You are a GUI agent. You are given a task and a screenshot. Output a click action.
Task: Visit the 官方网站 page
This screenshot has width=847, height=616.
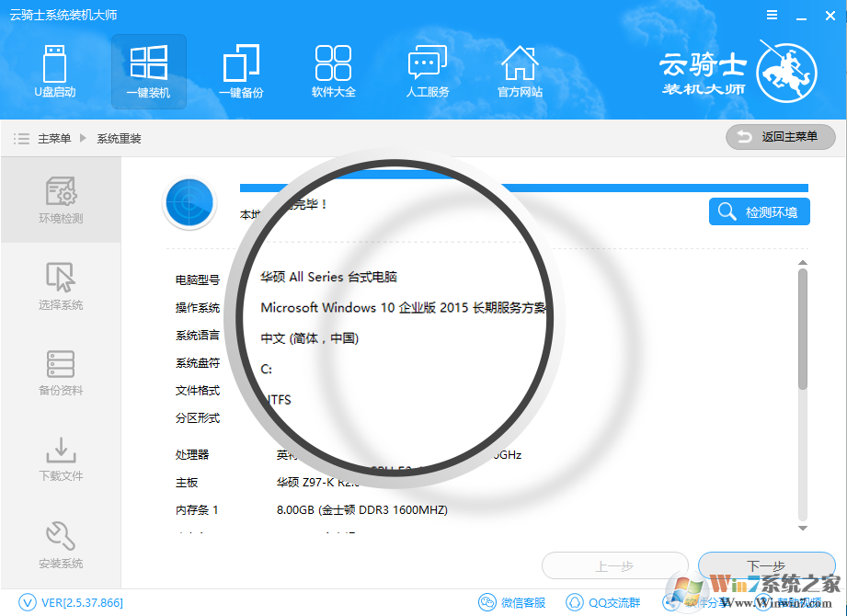point(520,72)
